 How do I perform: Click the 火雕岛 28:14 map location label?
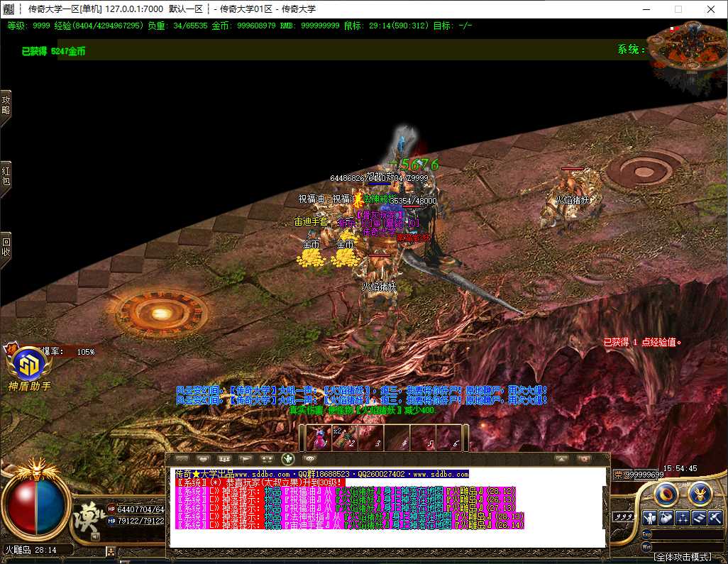(x=31, y=550)
